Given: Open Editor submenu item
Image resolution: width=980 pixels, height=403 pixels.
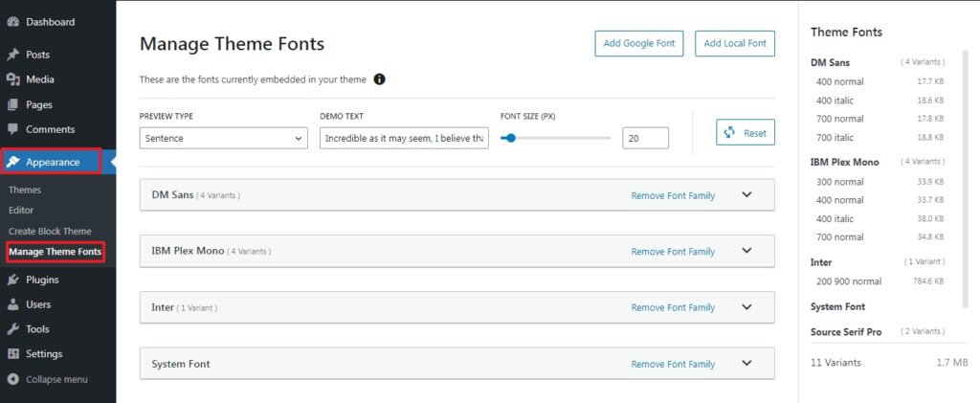Looking at the screenshot, I should coord(21,211).
